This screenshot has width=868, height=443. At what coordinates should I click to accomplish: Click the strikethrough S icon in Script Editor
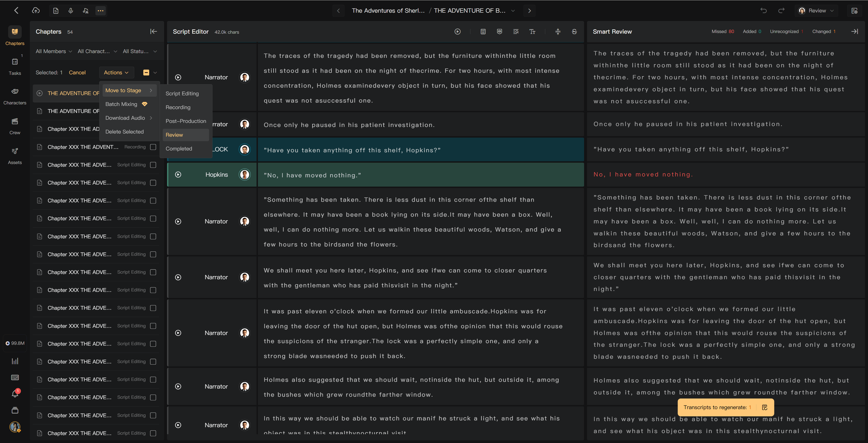pyautogui.click(x=574, y=32)
